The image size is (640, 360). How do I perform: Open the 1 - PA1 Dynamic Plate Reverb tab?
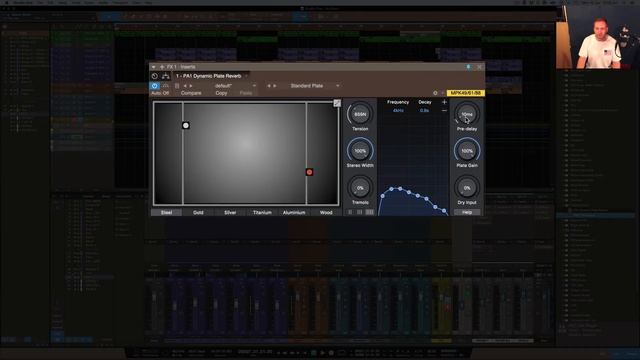[209, 76]
